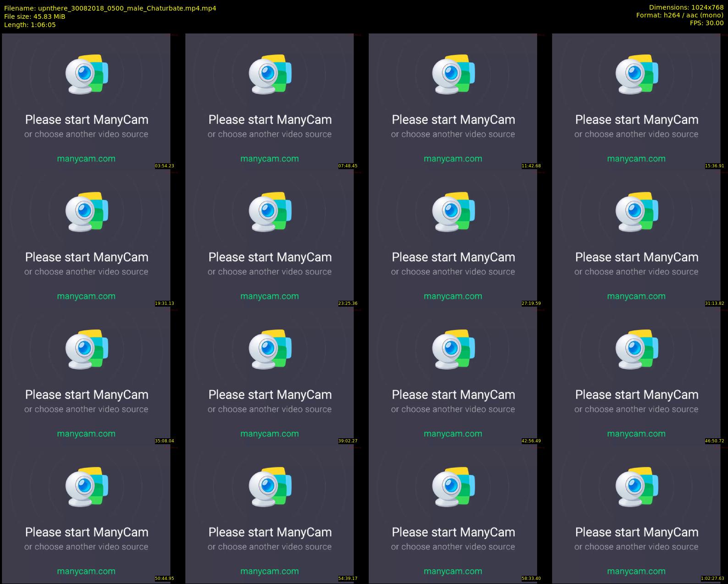This screenshot has height=584, width=728.
Task: Follow manycam.com link in the 42:56.49 frame
Action: pos(453,434)
